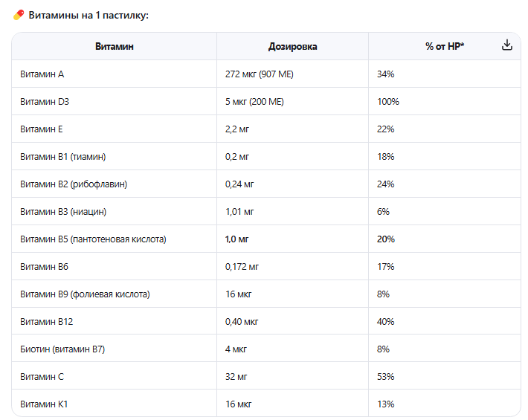Click the '5 мкг (200 МЕ)' dosage
Viewport: 528px width, 420px height.
pyautogui.click(x=254, y=102)
